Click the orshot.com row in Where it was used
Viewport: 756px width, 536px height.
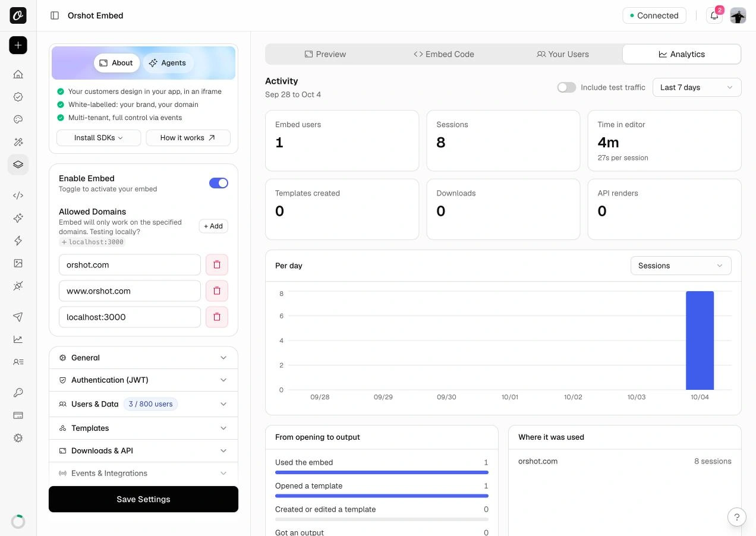(625, 461)
